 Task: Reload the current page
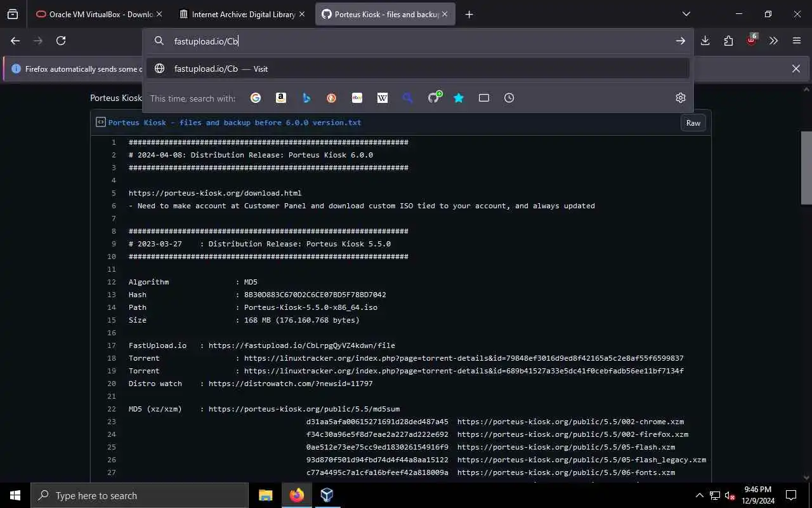(61, 41)
